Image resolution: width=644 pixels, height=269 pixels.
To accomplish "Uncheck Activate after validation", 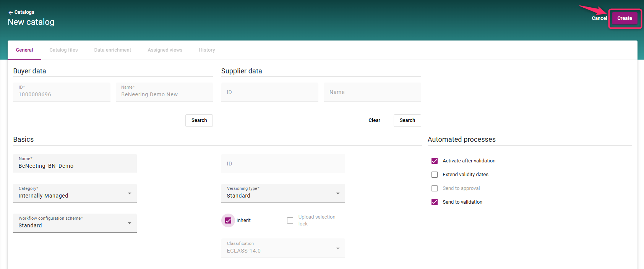I will [x=435, y=161].
